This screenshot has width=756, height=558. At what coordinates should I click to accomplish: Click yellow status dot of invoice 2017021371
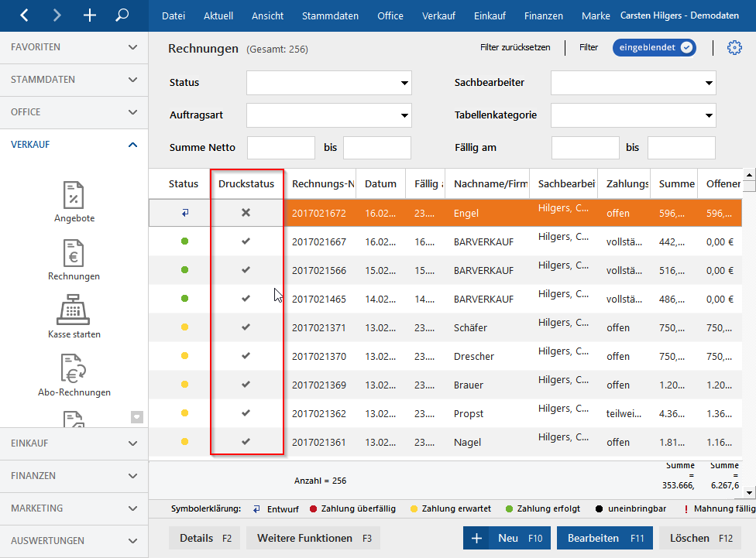pos(184,327)
